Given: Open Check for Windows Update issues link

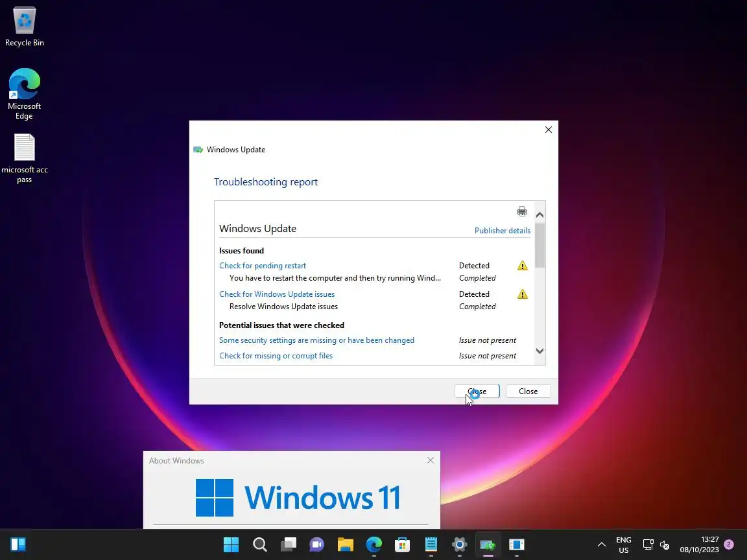Looking at the screenshot, I should click(277, 294).
